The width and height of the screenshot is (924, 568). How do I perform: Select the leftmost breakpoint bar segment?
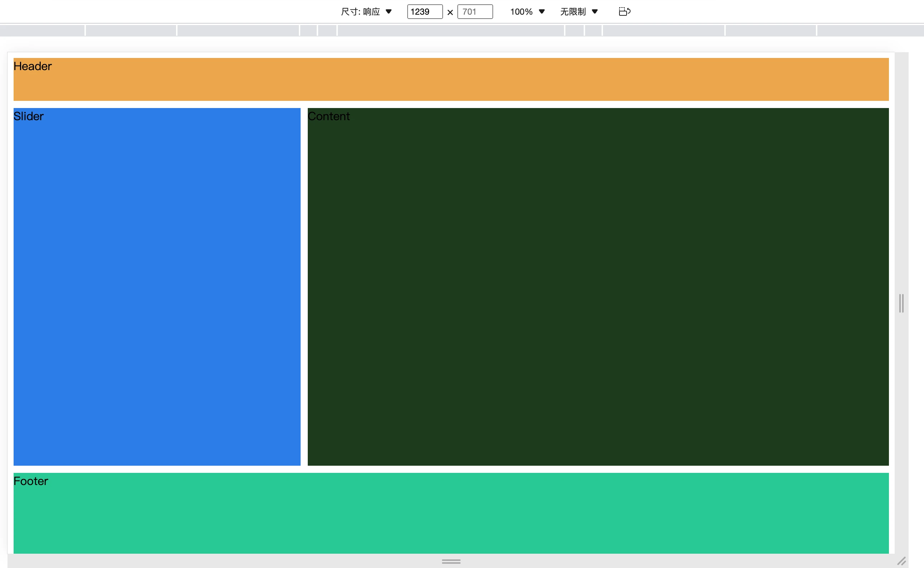(42, 30)
